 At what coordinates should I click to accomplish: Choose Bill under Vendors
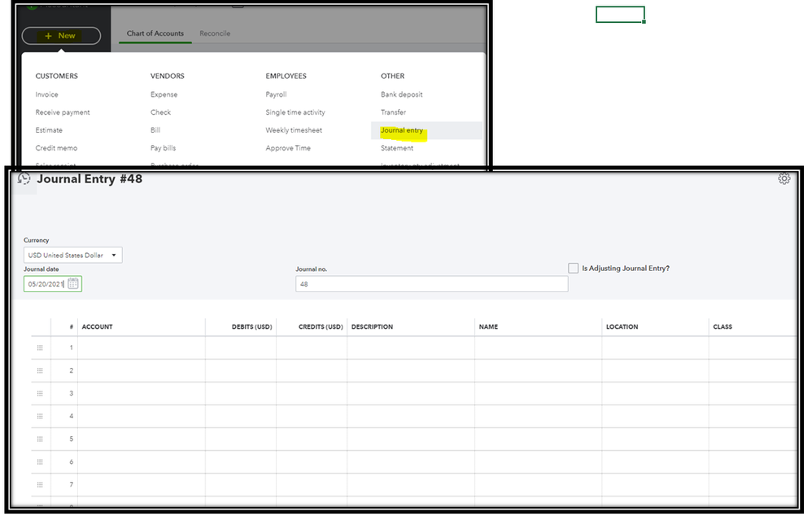[155, 130]
